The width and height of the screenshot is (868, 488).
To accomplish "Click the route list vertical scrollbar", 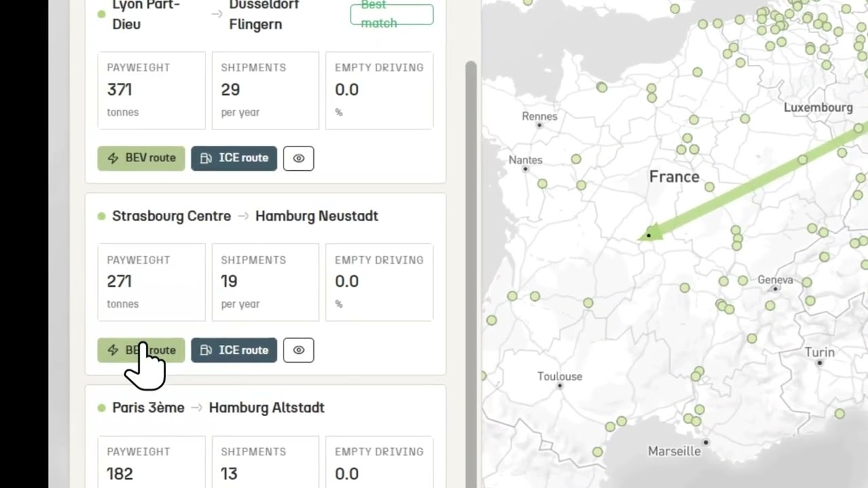I will click(471, 274).
